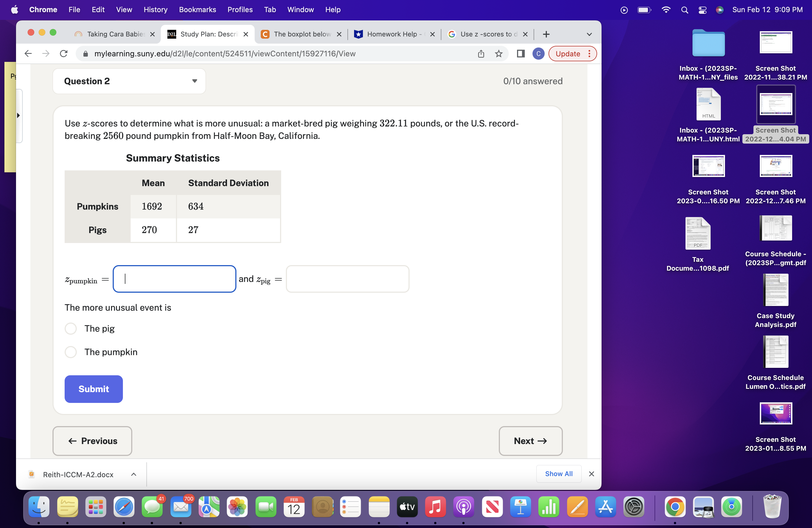Open the Bookmarks menu
Image resolution: width=812 pixels, height=528 pixels.
(197, 10)
